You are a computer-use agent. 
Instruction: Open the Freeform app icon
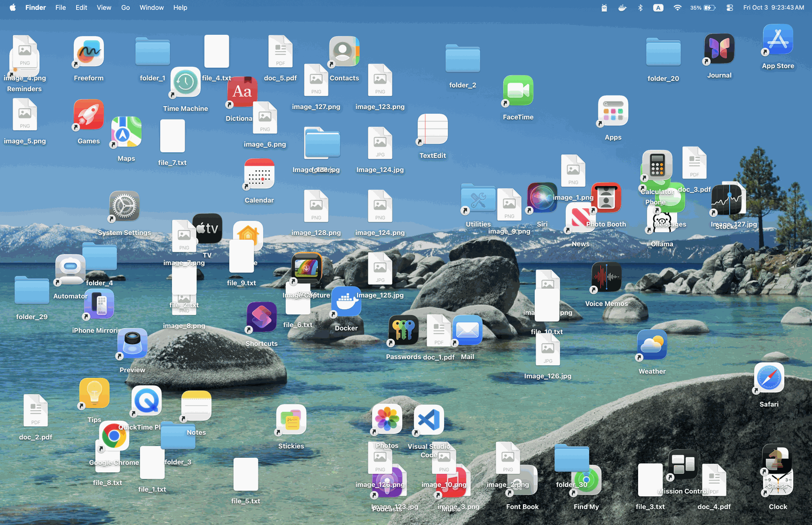(88, 52)
